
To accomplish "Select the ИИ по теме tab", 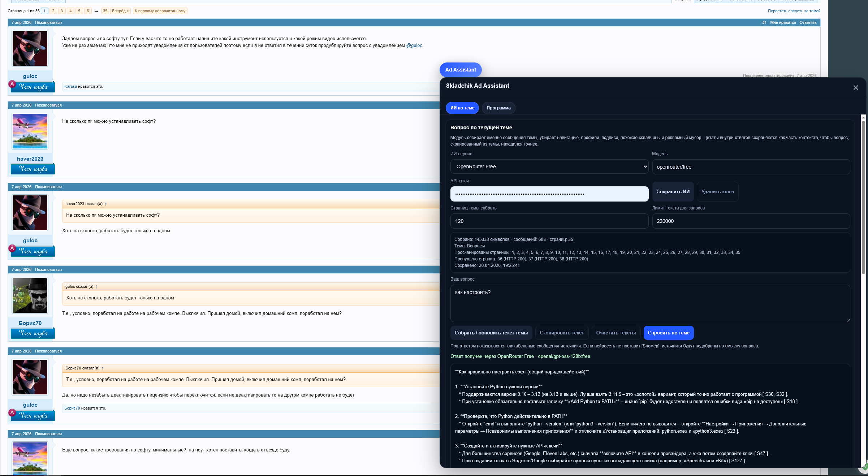I will click(462, 108).
